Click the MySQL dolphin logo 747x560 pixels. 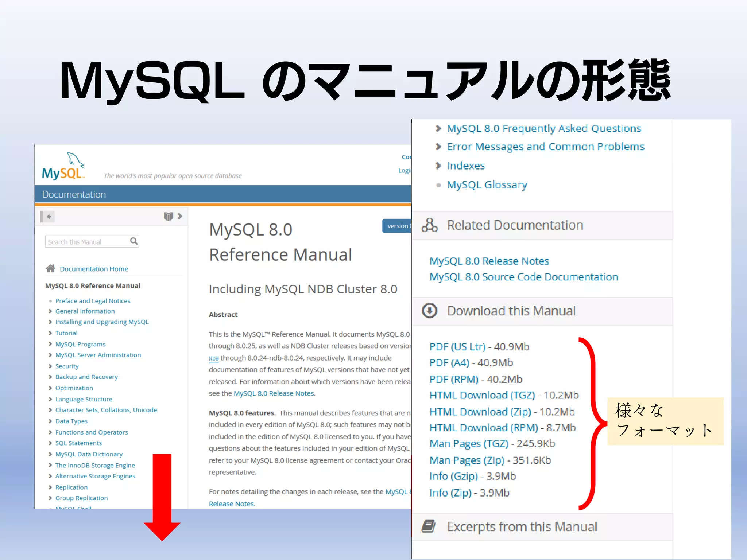point(63,167)
